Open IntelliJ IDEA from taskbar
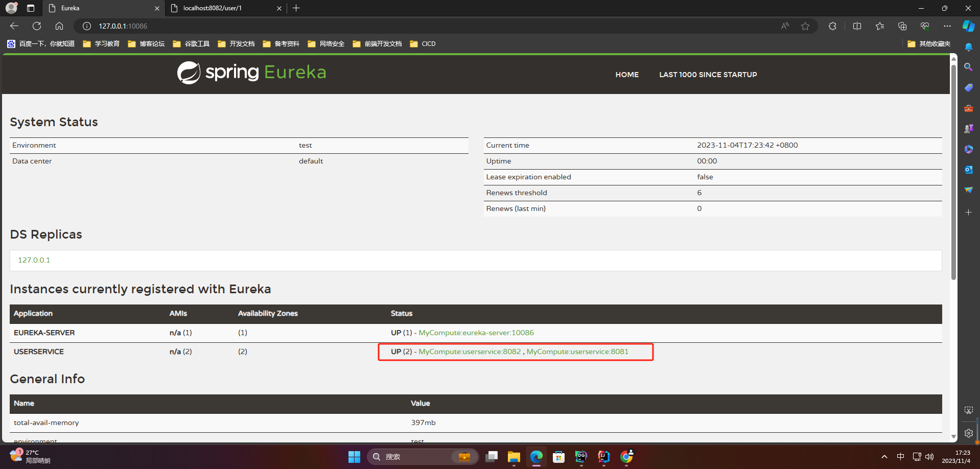 coord(603,457)
